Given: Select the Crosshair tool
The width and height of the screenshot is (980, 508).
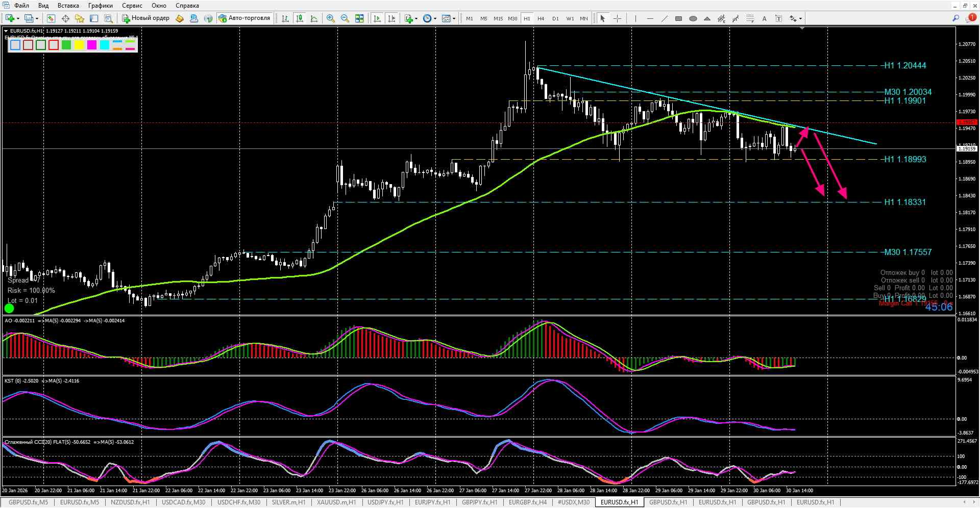Looking at the screenshot, I should (x=617, y=18).
